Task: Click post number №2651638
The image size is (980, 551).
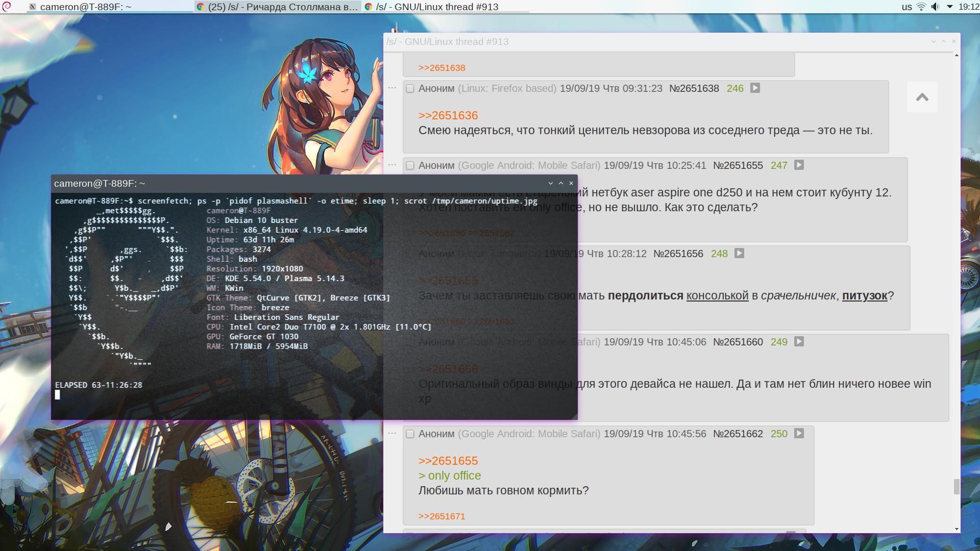Action: click(694, 88)
